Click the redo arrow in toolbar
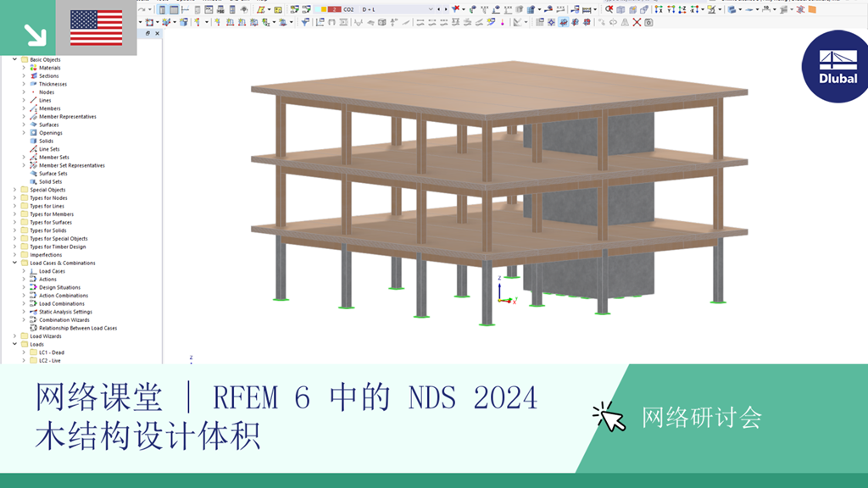This screenshot has width=868, height=488. coord(142,9)
